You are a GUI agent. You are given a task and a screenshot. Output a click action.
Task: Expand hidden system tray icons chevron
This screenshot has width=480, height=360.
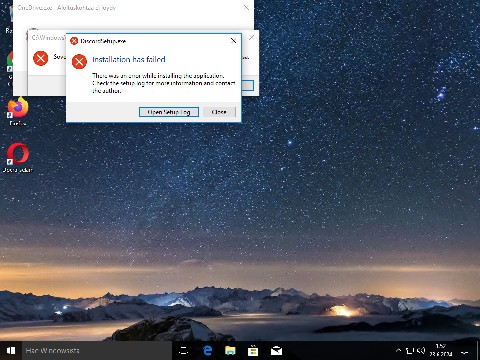398,350
